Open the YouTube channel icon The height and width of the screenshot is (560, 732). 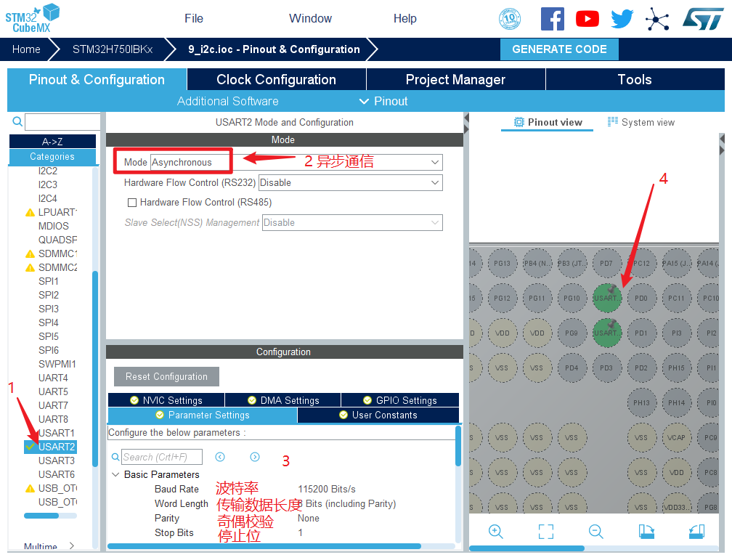click(x=587, y=19)
